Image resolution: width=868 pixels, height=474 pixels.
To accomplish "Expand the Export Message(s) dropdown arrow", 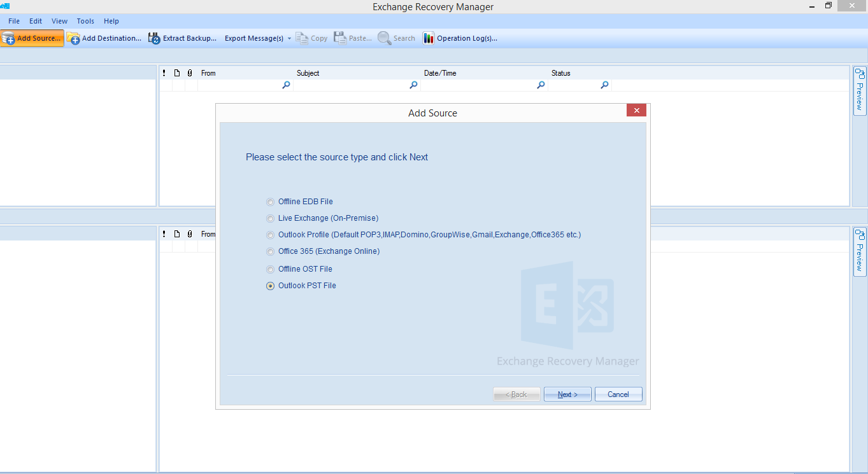I will pos(289,38).
